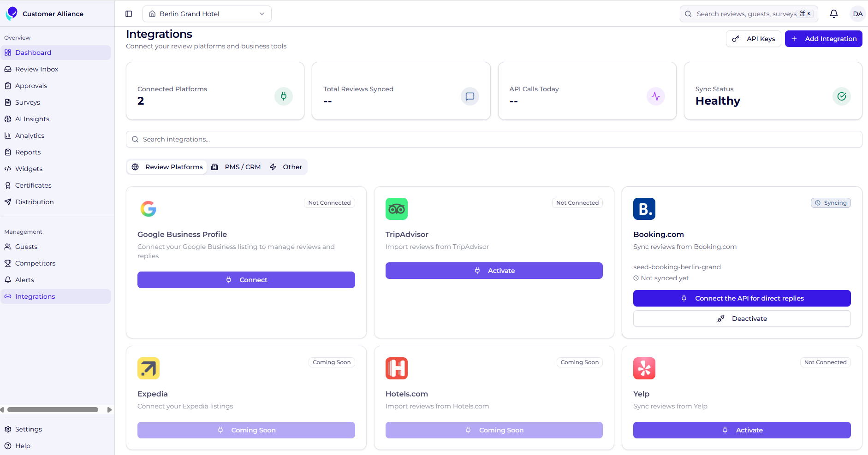The width and height of the screenshot is (868, 455).
Task: Click the sidebar scrollbar right arrow
Action: pyautogui.click(x=109, y=410)
